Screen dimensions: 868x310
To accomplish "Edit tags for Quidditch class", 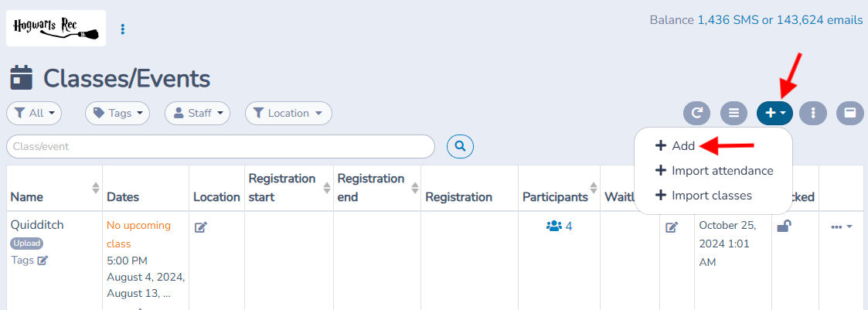I will pos(43,261).
